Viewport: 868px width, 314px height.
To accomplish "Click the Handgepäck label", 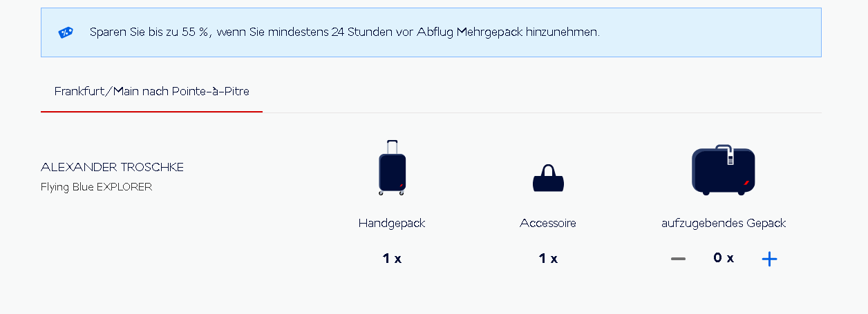I will click(392, 223).
